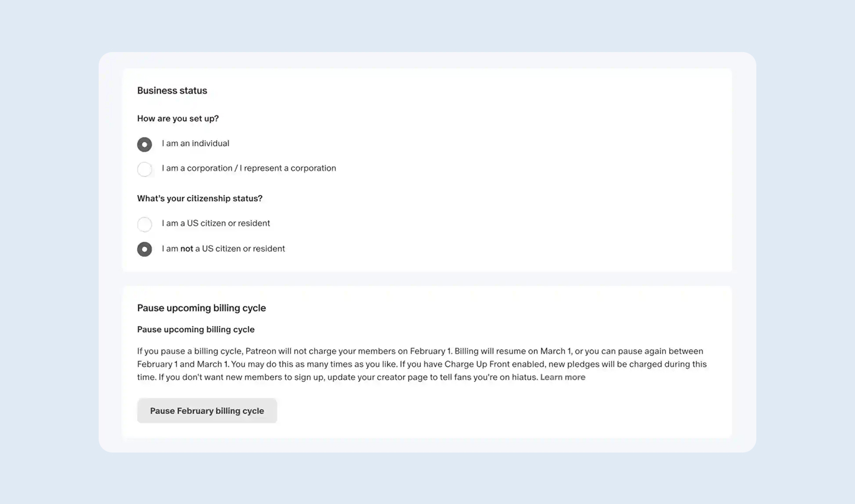This screenshot has height=504, width=855.
Task: Select the US citizen or resident radio button
Action: click(x=145, y=224)
